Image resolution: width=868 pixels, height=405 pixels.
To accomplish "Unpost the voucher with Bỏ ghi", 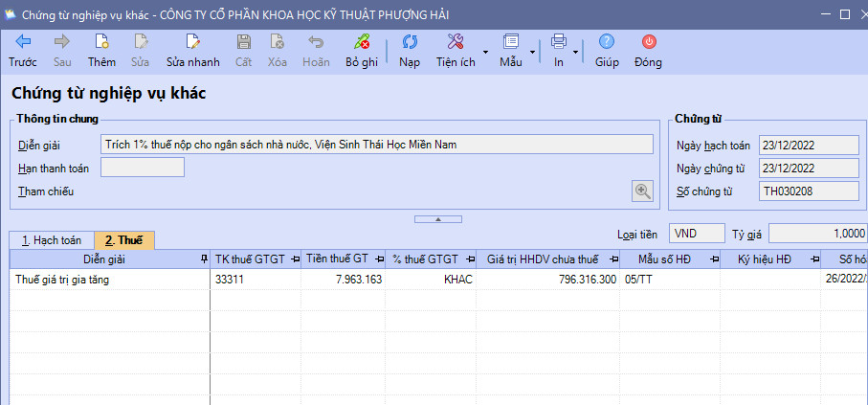I will [362, 51].
